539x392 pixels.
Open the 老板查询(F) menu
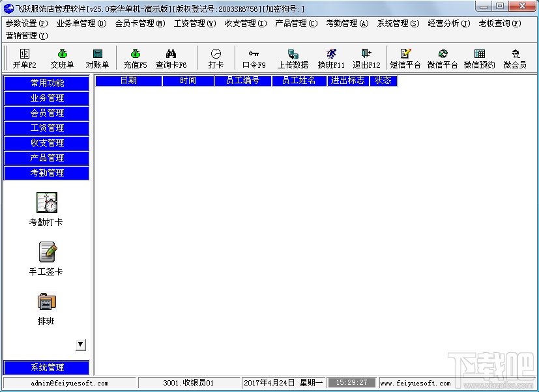500,23
